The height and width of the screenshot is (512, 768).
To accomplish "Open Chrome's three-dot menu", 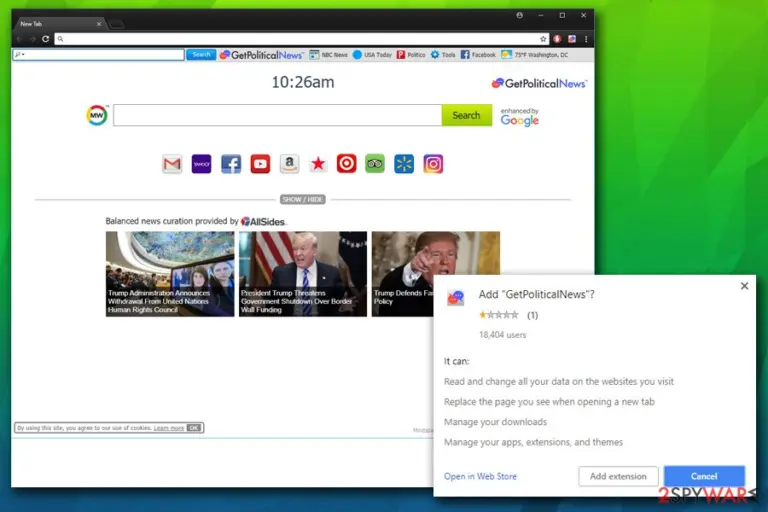I will click(x=586, y=39).
